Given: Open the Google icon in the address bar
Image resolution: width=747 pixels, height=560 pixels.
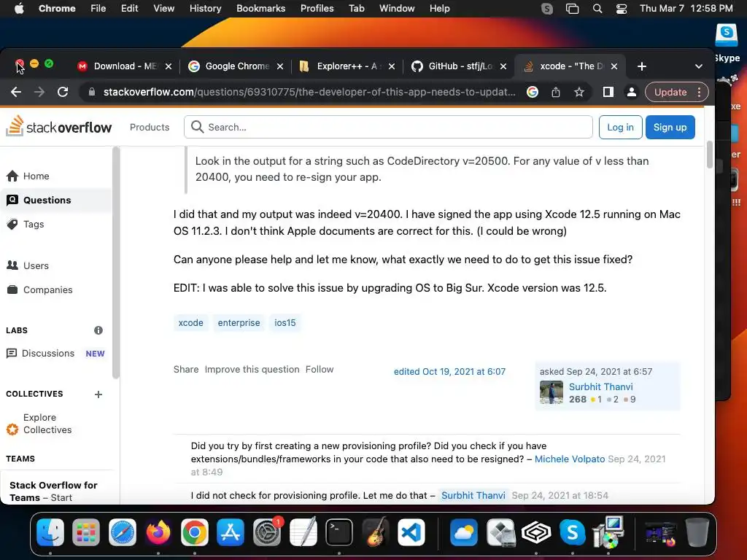Looking at the screenshot, I should [x=533, y=92].
